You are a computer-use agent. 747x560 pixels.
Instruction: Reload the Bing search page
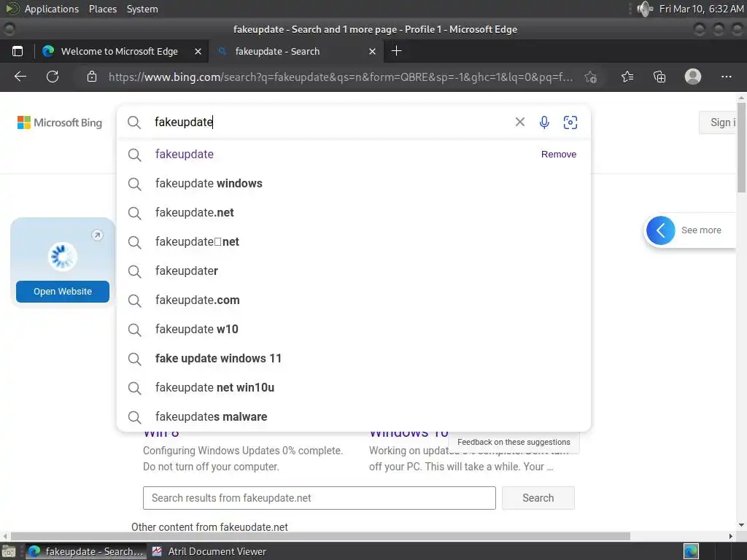coord(53,77)
